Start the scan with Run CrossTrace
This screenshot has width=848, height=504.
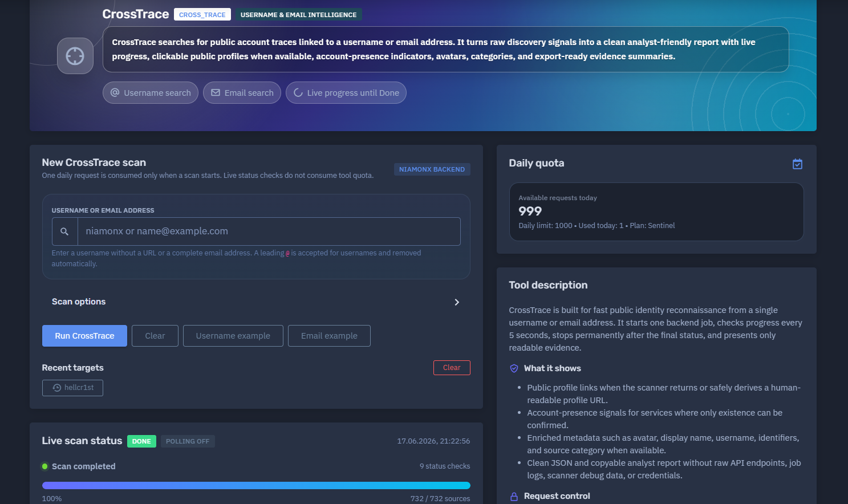click(x=84, y=336)
